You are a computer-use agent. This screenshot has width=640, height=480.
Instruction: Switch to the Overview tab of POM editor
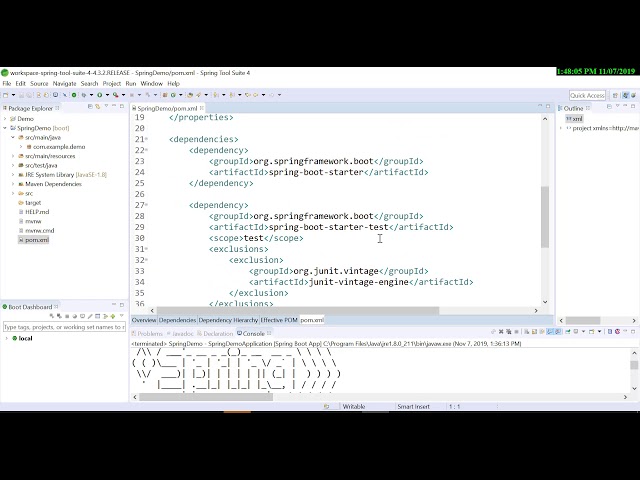[144, 320]
